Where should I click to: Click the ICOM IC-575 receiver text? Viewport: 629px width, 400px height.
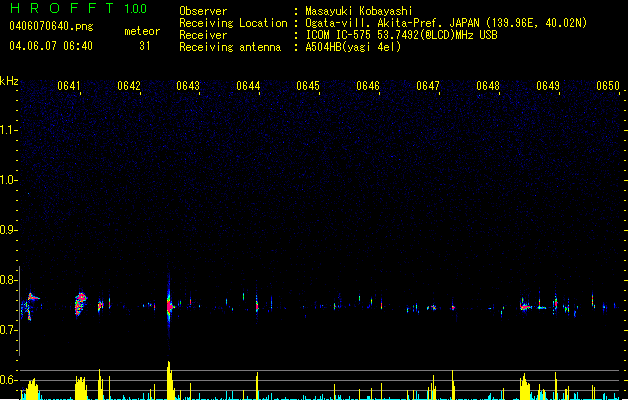[x=401, y=35]
